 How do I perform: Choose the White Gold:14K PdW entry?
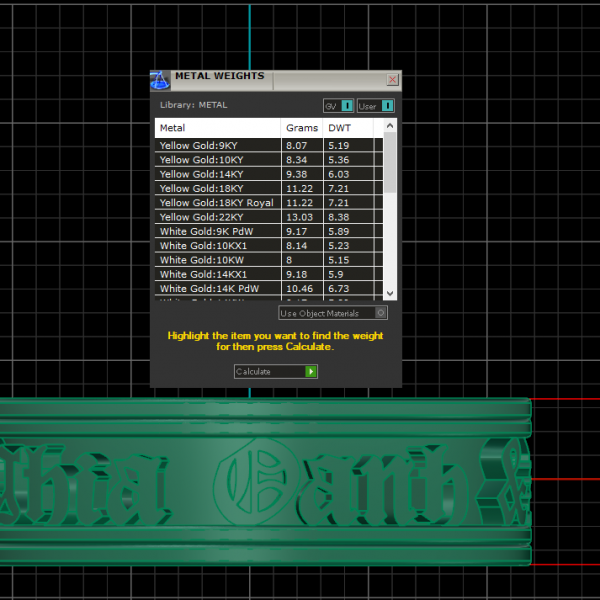[217, 288]
